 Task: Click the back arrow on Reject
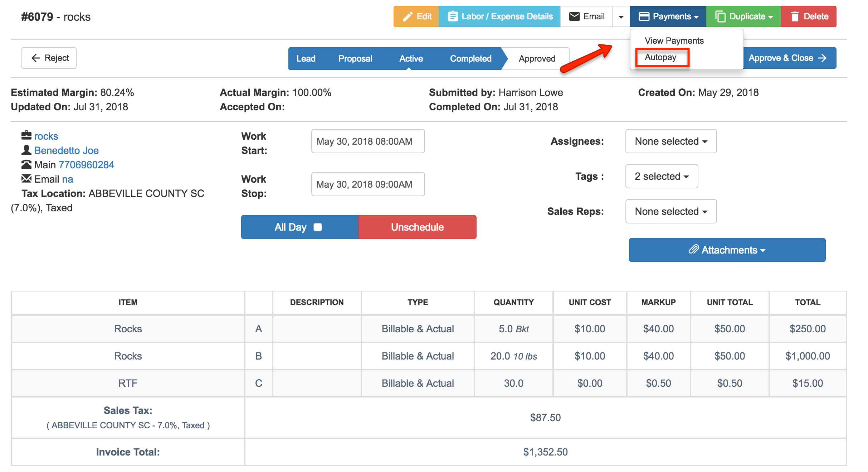36,58
